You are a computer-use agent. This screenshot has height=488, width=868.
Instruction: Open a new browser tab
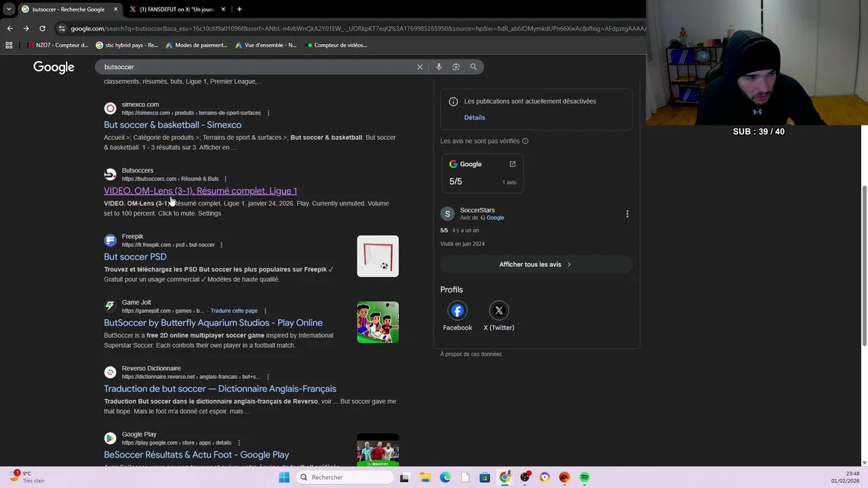pos(239,9)
